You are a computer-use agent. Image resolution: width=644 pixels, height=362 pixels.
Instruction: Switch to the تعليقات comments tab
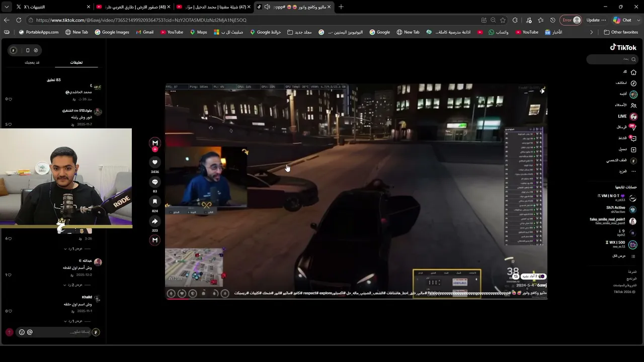click(x=76, y=63)
